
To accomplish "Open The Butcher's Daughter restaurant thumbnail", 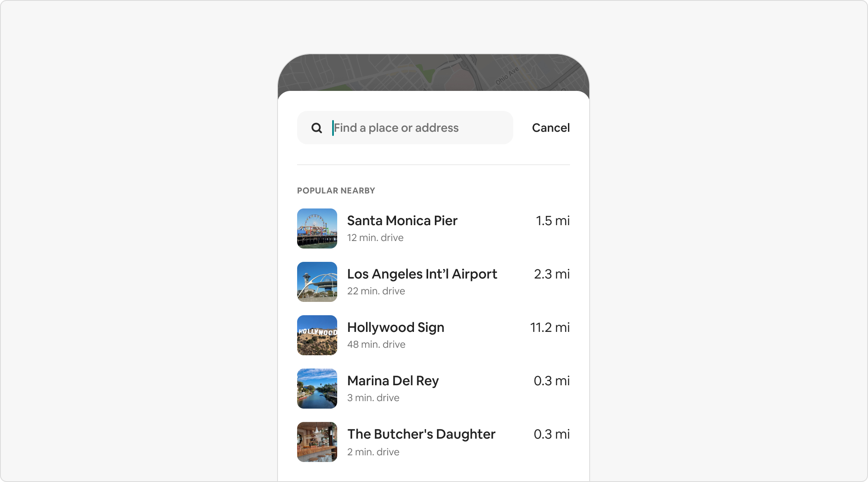I will coord(317,442).
